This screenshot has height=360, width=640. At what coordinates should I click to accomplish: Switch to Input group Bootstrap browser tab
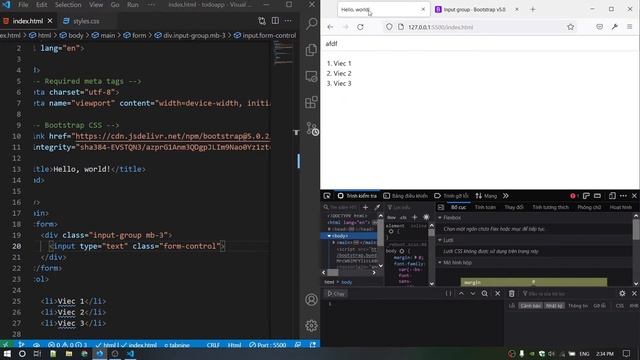coord(474,9)
